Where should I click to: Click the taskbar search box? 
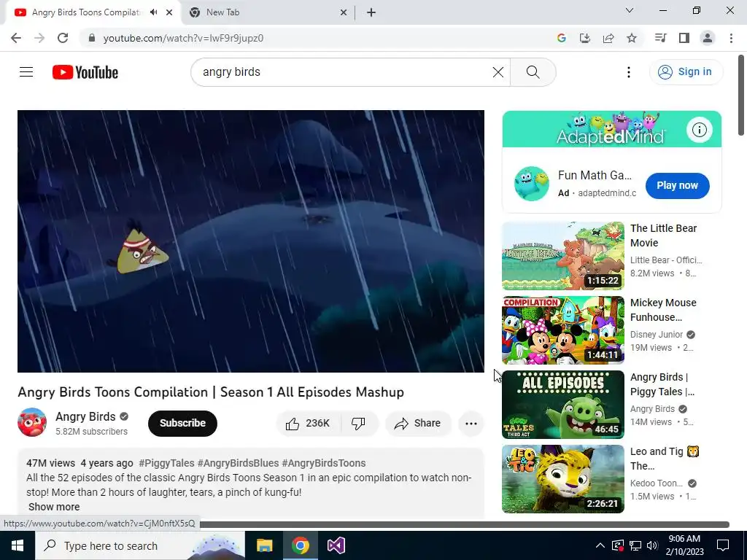click(x=139, y=545)
